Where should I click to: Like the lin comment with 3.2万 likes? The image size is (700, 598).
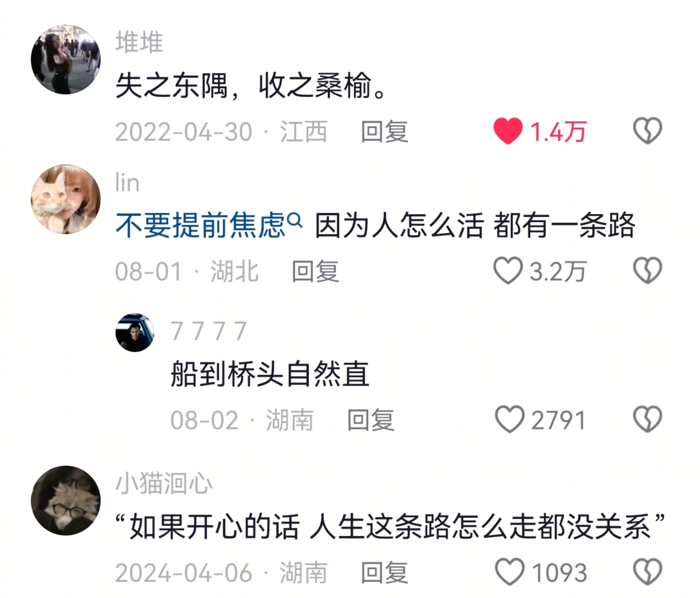pos(508,270)
